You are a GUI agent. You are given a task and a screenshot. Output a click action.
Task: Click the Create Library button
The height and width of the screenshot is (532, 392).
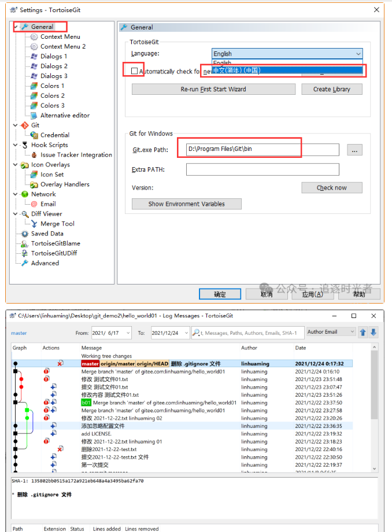click(x=332, y=89)
